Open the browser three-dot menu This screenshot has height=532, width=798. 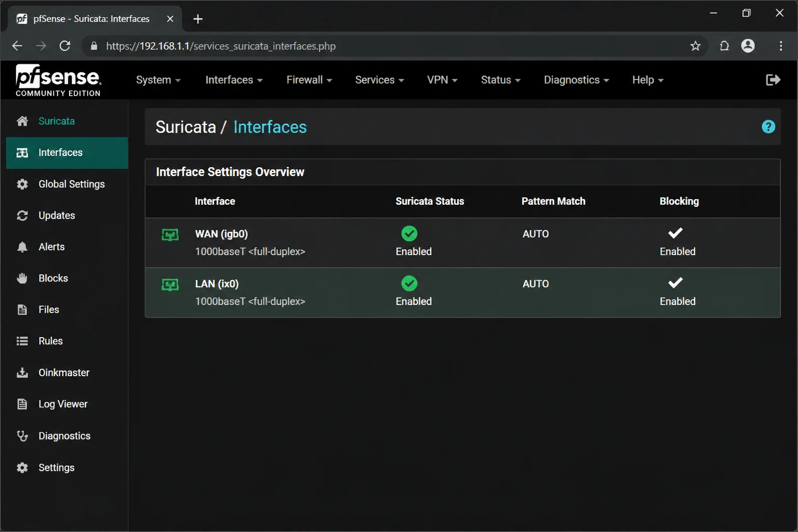(781, 46)
